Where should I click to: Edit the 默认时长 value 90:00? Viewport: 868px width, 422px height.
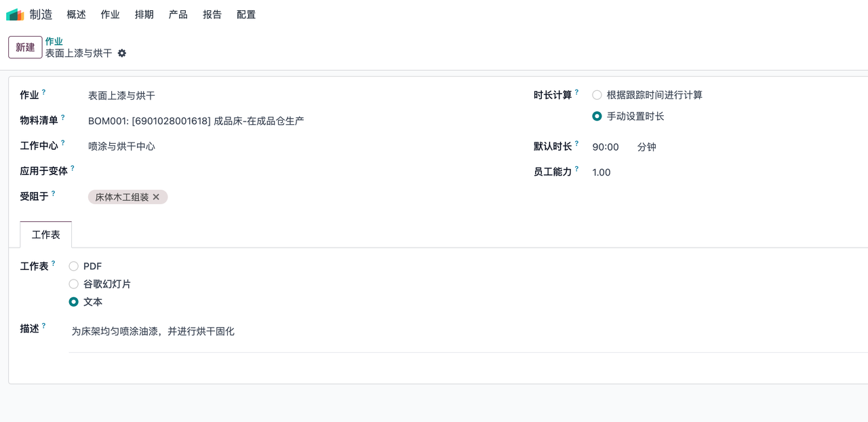click(x=606, y=147)
